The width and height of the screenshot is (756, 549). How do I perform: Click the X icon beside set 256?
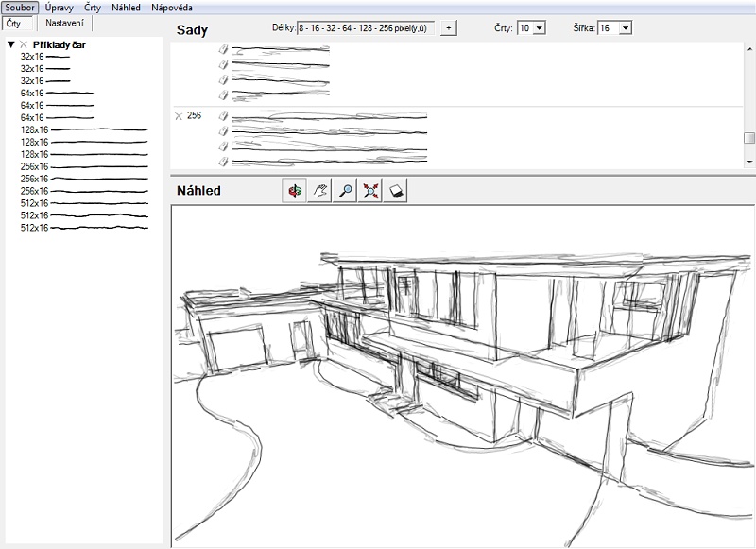pos(179,115)
